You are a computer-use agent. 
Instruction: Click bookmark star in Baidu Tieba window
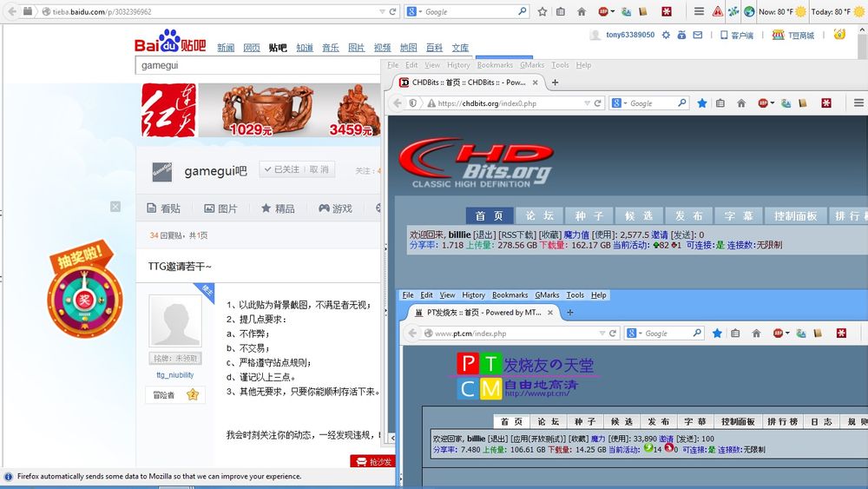542,11
